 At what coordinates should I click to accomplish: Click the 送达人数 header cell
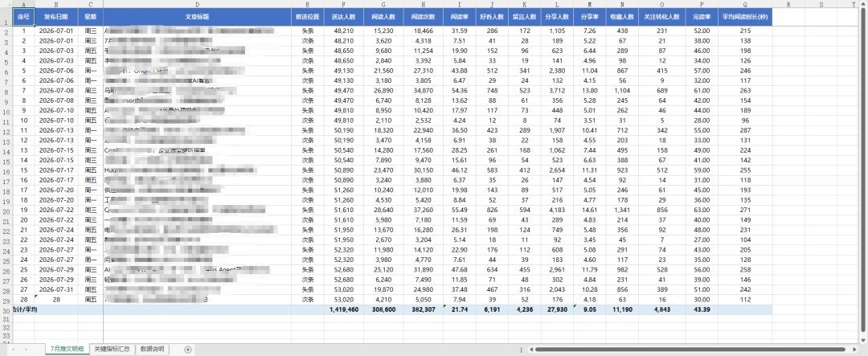344,17
